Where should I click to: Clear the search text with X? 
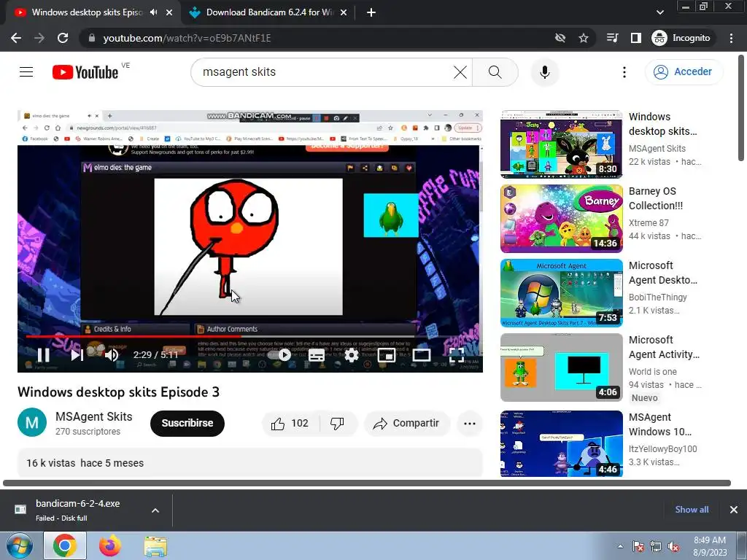pyautogui.click(x=460, y=72)
